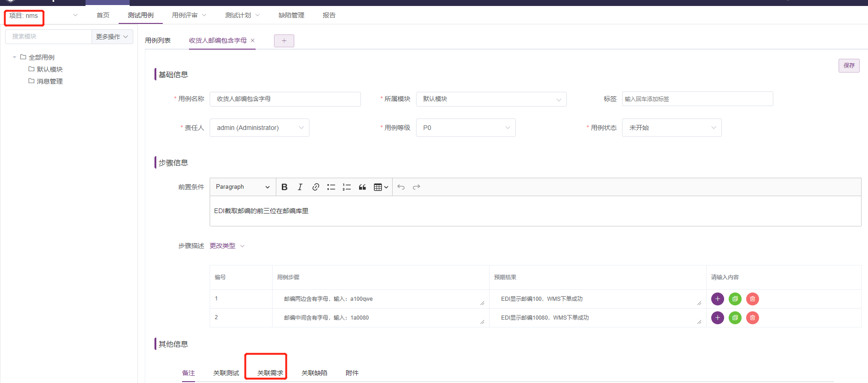The width and height of the screenshot is (868, 383).
Task: Switch to the 用例列表 tab
Action: coord(158,40)
